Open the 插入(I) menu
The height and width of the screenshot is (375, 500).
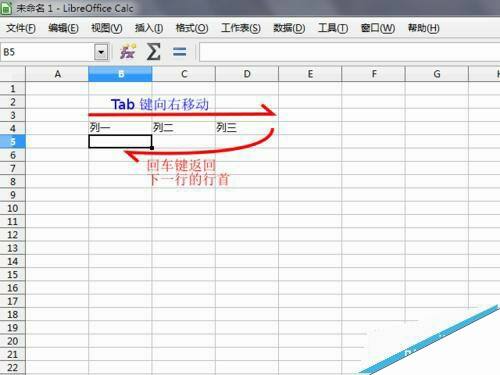(149, 28)
